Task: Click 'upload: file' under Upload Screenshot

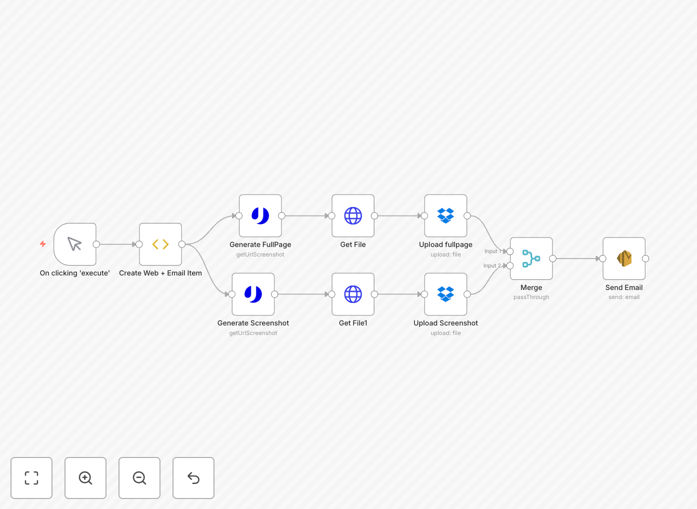Action: pos(445,333)
